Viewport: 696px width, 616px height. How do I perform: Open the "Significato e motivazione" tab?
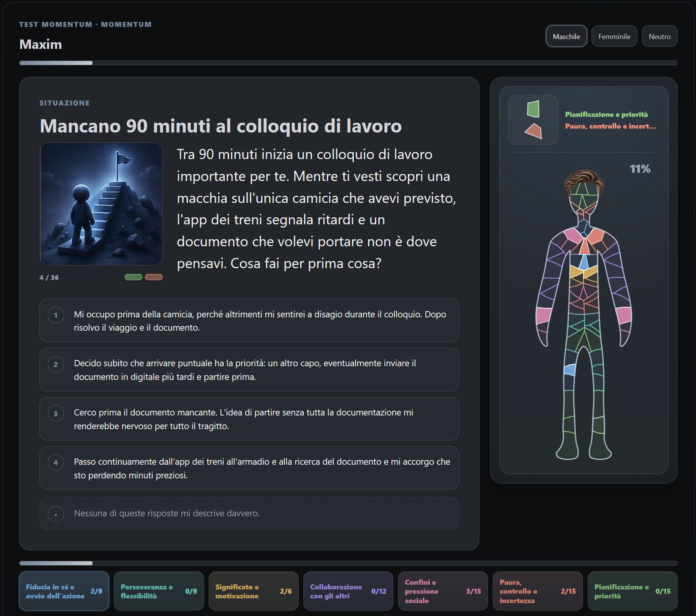(x=254, y=591)
